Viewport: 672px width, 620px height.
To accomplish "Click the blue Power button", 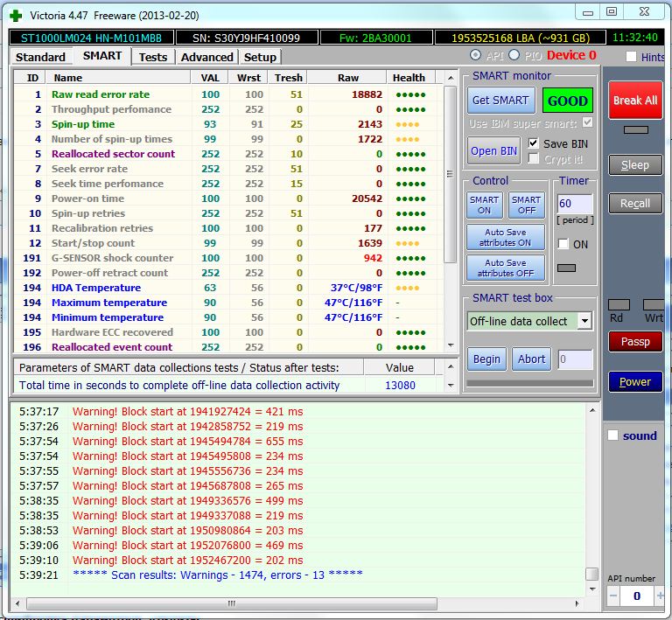I will point(635,381).
